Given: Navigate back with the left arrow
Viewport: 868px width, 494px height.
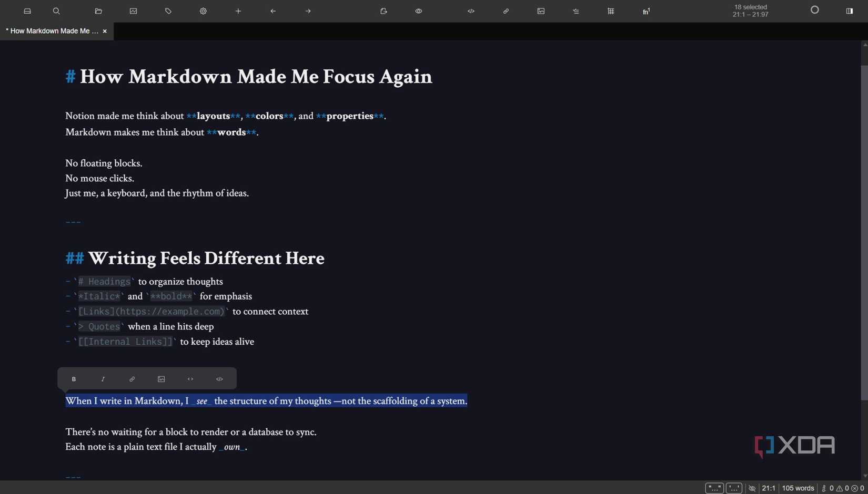Looking at the screenshot, I should click(273, 11).
